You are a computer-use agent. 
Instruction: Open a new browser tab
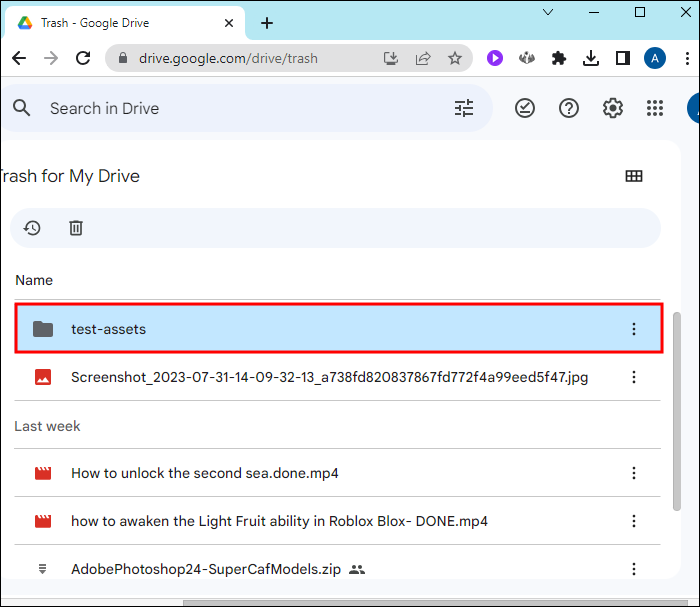click(x=267, y=23)
